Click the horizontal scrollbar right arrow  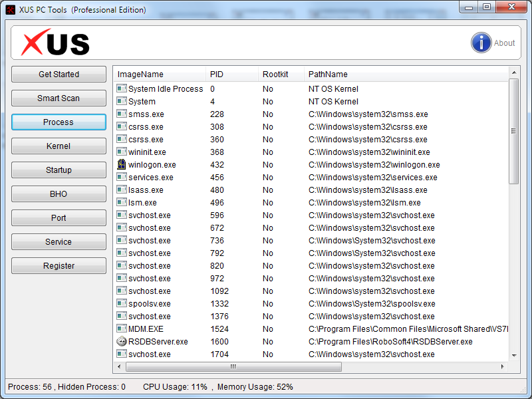(504, 366)
